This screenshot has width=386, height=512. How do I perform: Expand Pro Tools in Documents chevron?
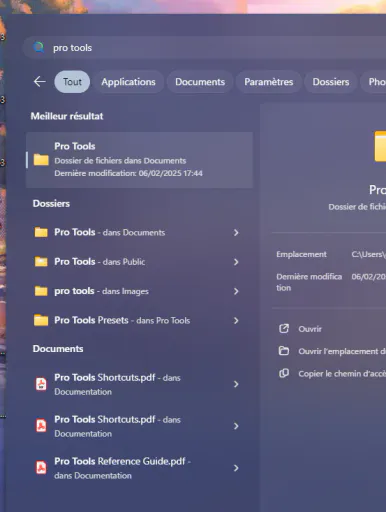[236, 233]
